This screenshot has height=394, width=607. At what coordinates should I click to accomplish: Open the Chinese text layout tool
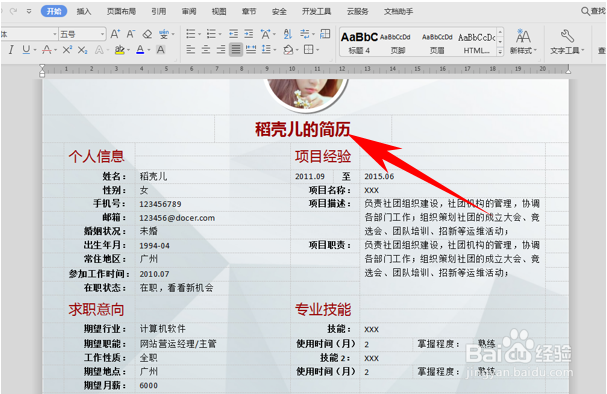pos(266,34)
